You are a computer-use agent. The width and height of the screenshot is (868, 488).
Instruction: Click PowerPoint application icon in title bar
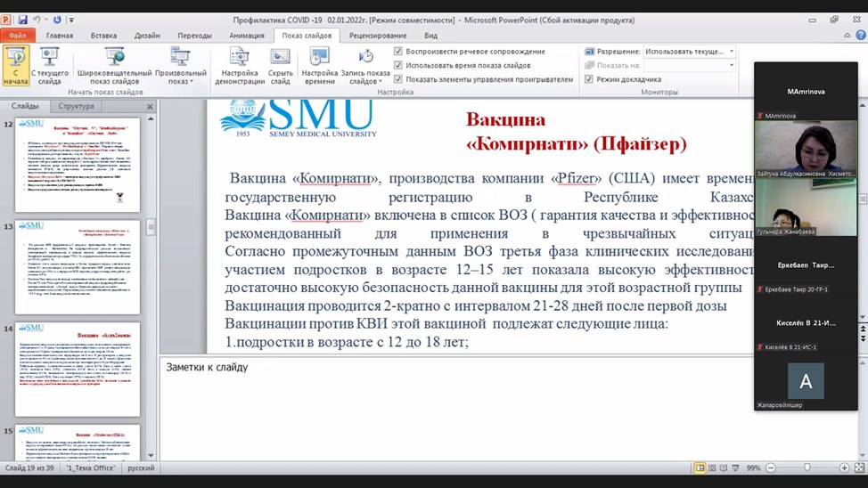tap(6, 20)
